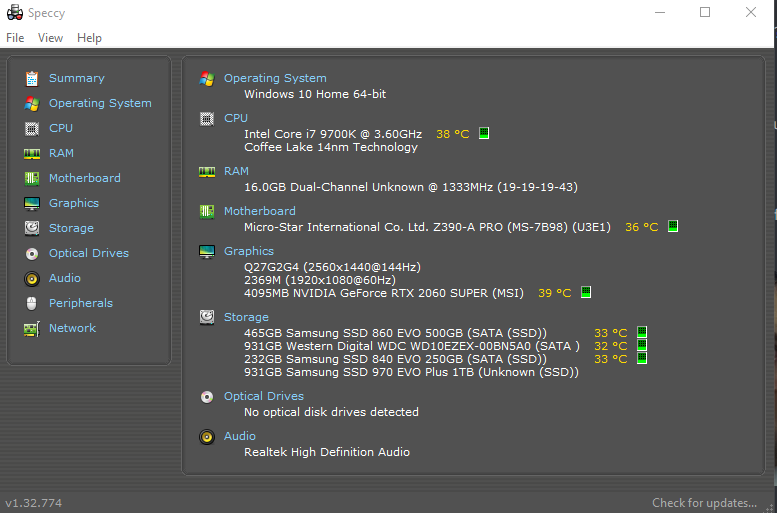Screen dimensions: 777x513
Task: Open the Motherboard heading link in summary
Action: pyautogui.click(x=260, y=211)
